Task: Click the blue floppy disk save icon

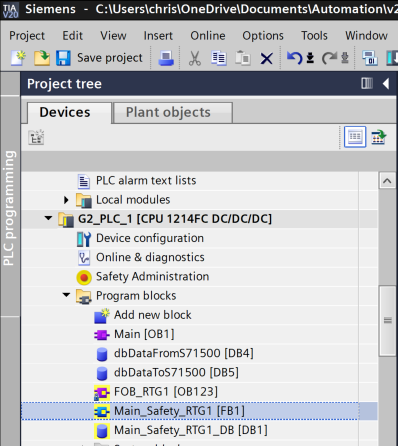Action: (x=63, y=58)
